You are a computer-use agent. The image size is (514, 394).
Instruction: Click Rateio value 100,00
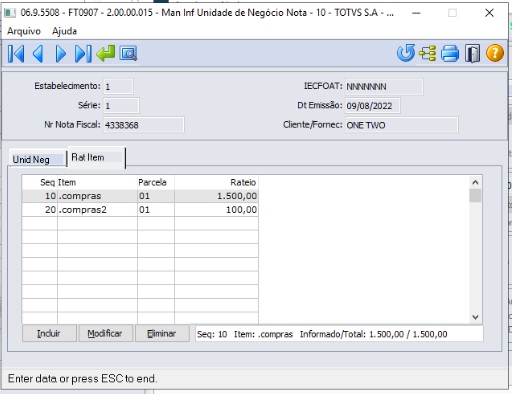click(241, 210)
